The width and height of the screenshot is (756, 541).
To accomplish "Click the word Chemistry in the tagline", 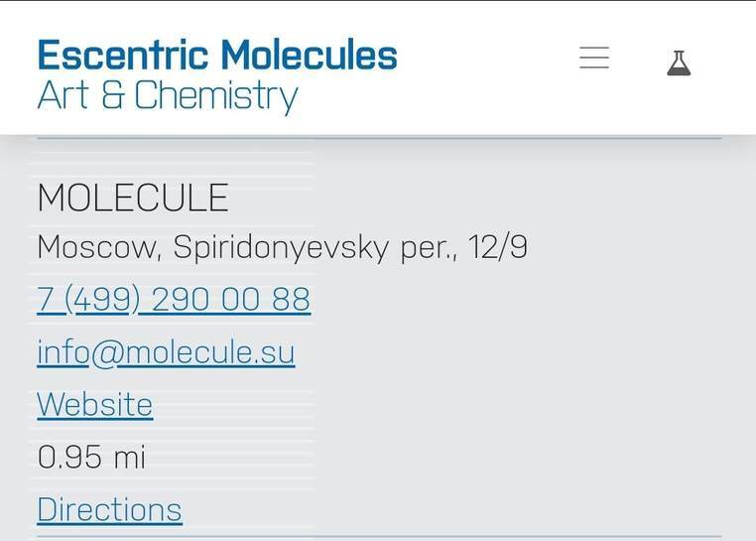I will (x=215, y=96).
